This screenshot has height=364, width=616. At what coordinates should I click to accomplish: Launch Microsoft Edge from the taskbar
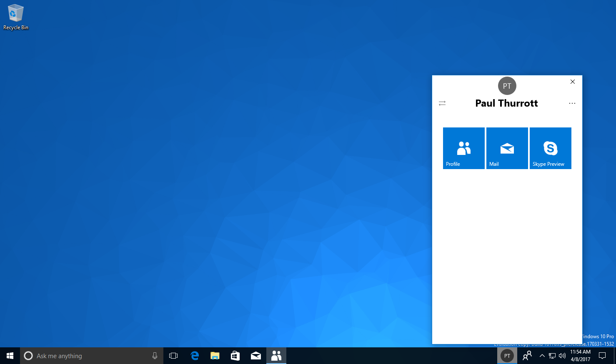194,356
